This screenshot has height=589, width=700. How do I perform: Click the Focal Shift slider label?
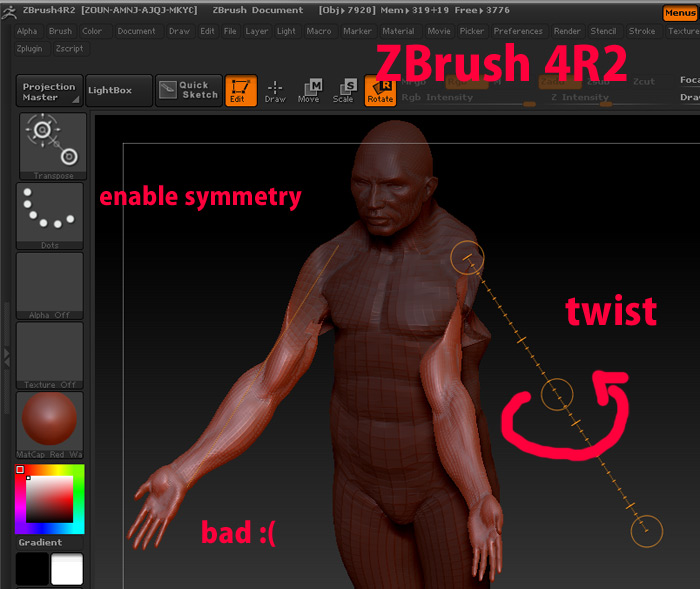coord(689,80)
